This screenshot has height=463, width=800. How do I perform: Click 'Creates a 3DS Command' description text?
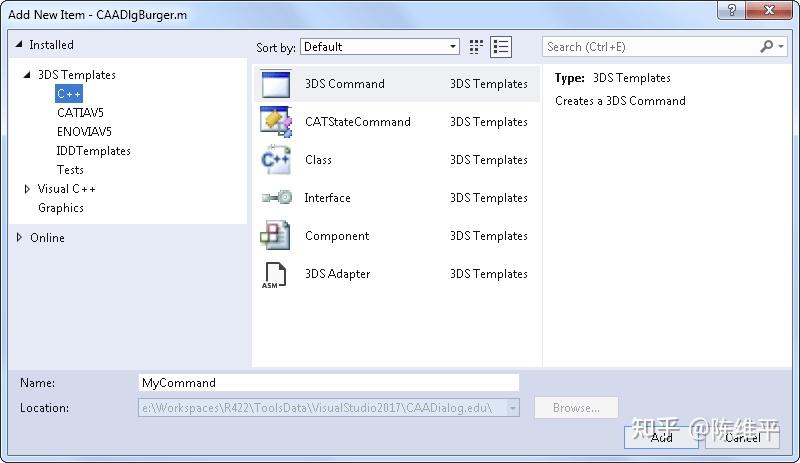(x=620, y=101)
